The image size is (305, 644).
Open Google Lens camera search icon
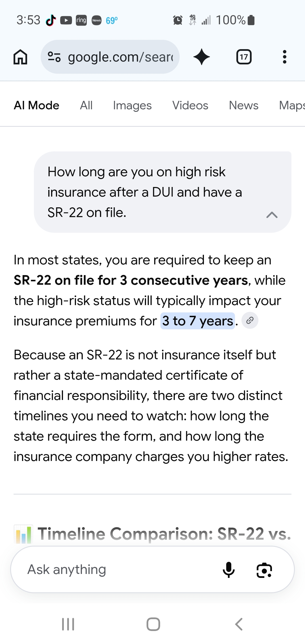coord(264,570)
